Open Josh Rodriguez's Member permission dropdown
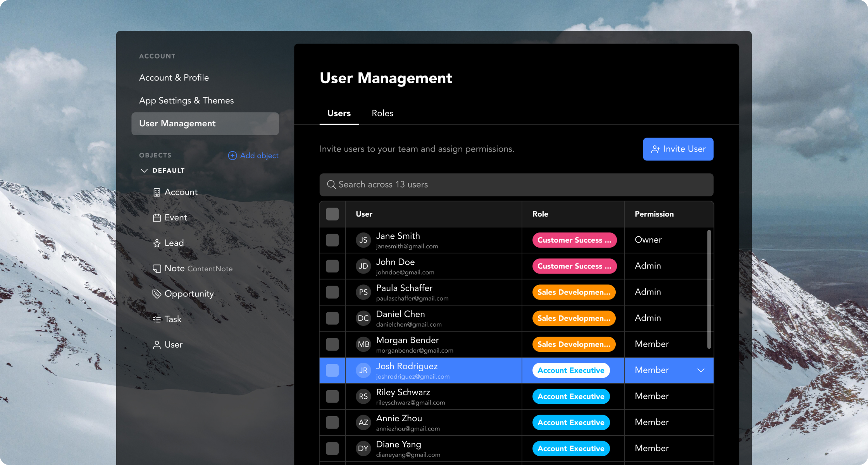The height and width of the screenshot is (465, 868). click(700, 370)
